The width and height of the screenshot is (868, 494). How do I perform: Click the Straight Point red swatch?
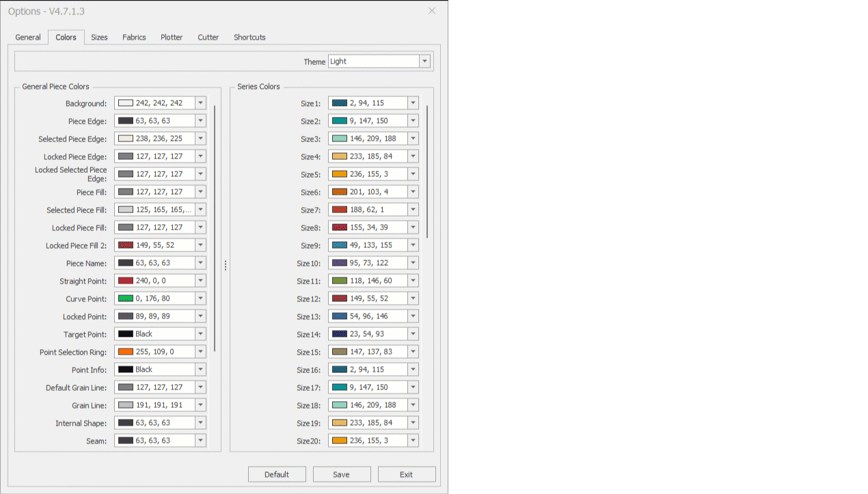[125, 281]
